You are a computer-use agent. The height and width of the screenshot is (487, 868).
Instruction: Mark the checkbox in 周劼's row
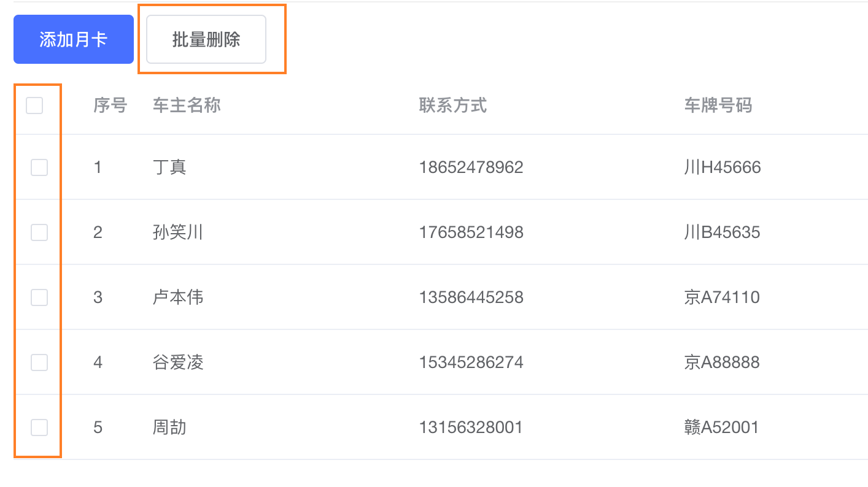pyautogui.click(x=39, y=427)
